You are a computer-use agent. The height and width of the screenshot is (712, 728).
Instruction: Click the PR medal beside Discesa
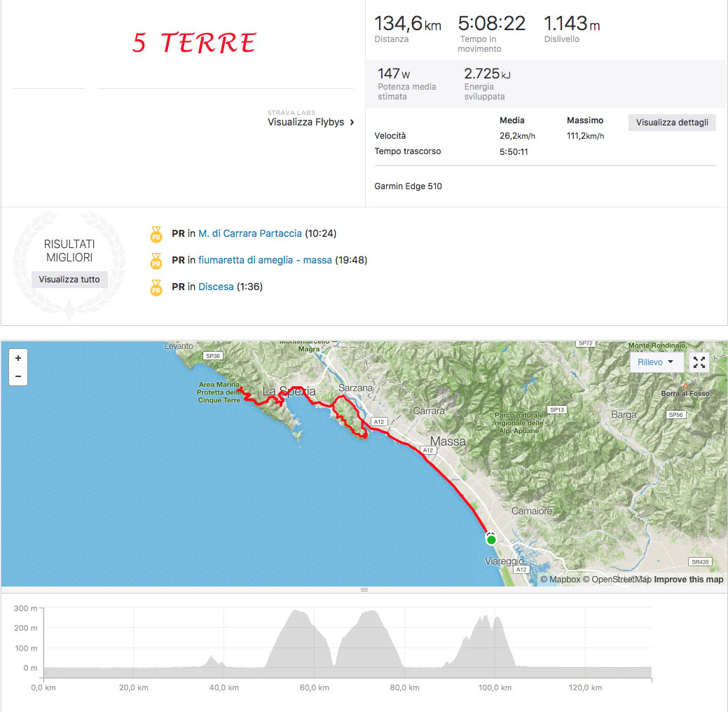pyautogui.click(x=156, y=288)
